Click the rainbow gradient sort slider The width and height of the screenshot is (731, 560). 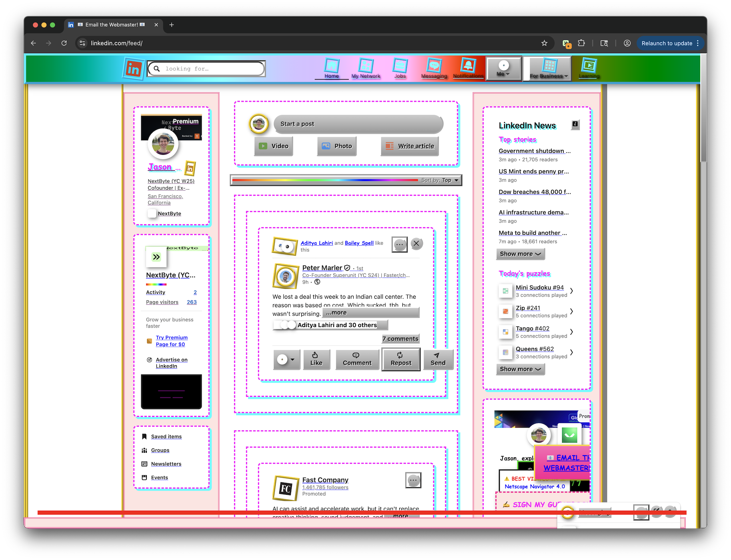324,180
